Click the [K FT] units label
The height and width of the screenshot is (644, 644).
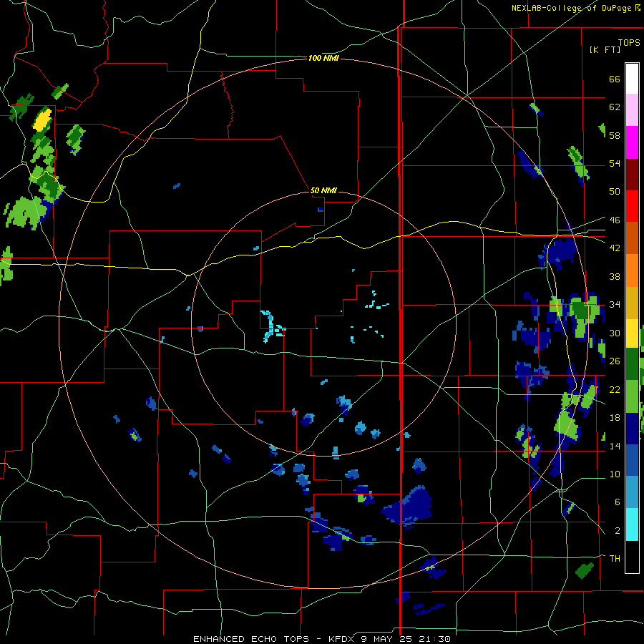605,49
